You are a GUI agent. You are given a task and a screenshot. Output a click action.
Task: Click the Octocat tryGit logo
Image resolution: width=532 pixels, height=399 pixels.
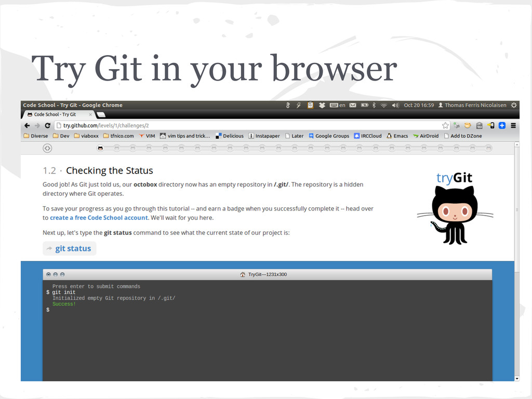click(x=455, y=208)
